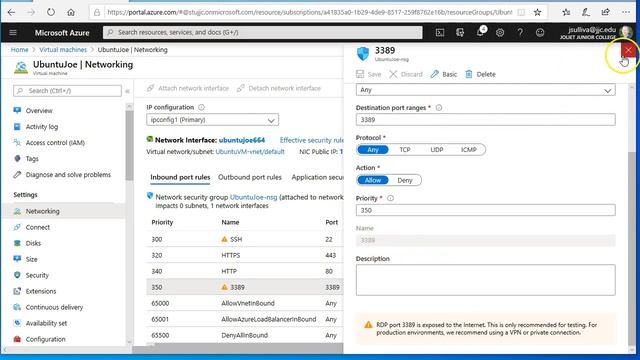Open the Azure portal hamburger menu
This screenshot has height=360, width=640.
13,33
